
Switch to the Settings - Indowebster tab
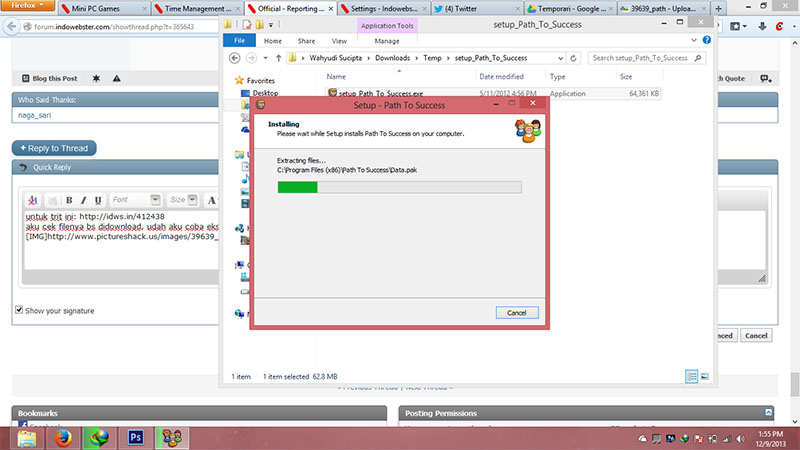point(384,9)
